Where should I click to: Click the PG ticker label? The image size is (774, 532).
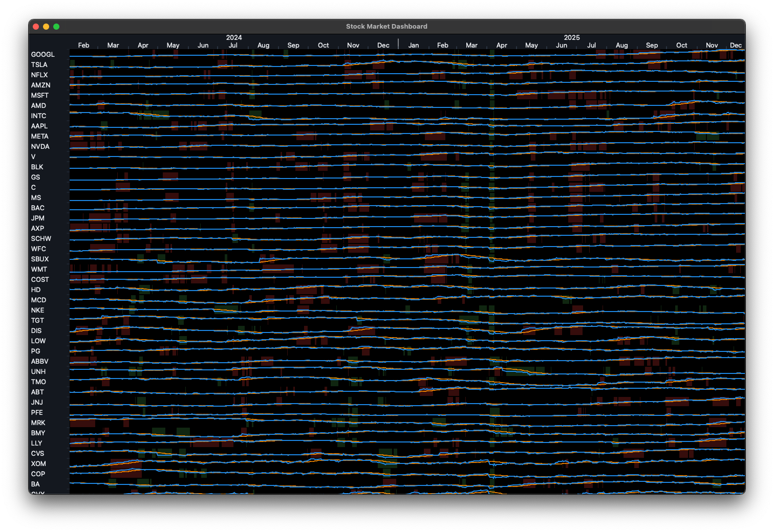click(x=35, y=351)
